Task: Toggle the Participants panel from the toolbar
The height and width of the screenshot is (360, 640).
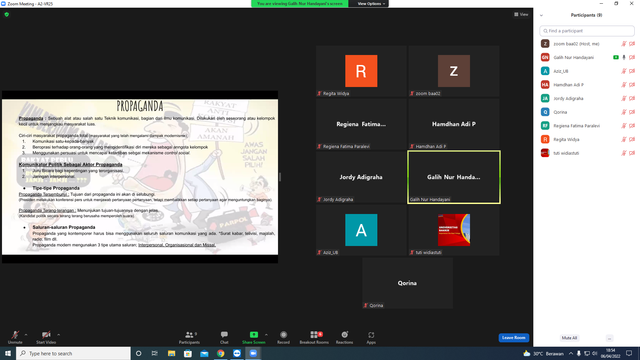Action: click(x=189, y=337)
